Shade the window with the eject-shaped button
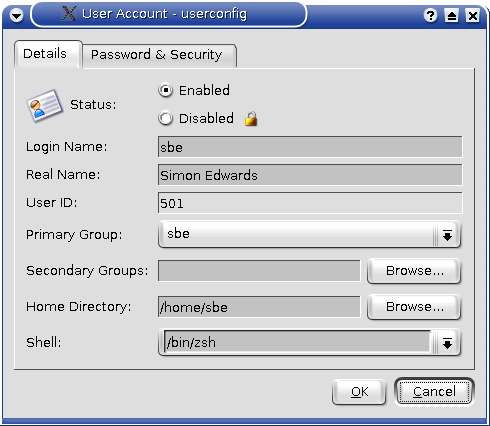The image size is (490, 426). [452, 15]
